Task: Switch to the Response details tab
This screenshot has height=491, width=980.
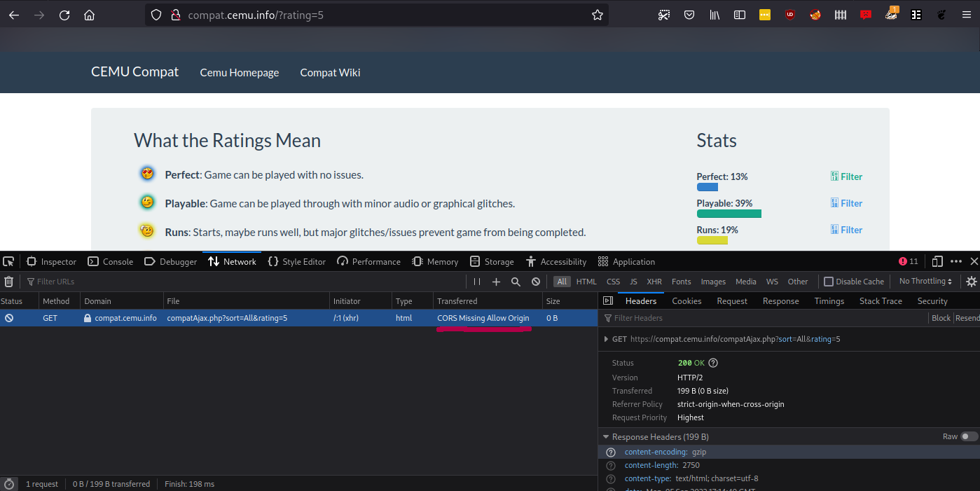Action: point(780,301)
